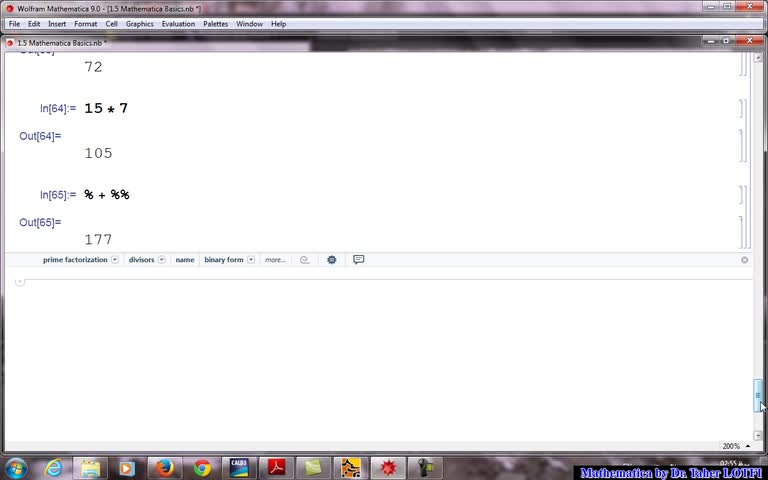This screenshot has width=768, height=480.
Task: Click the In[65]:= cell label
Action: (x=58, y=195)
